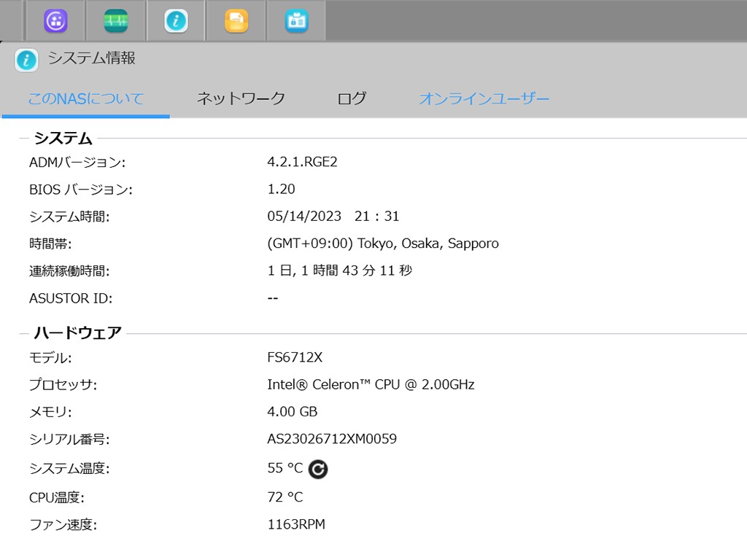Switch to the ネットワーク tab
The image size is (747, 560).
click(x=241, y=98)
